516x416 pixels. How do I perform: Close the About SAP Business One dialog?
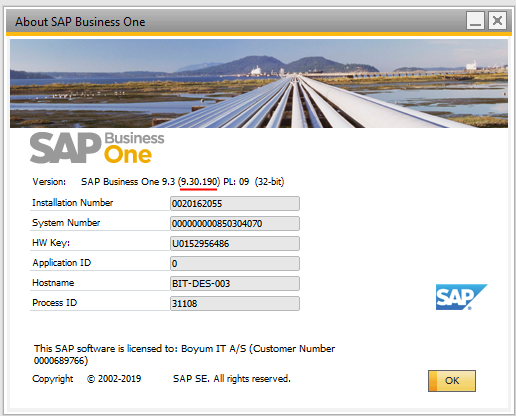(x=497, y=21)
